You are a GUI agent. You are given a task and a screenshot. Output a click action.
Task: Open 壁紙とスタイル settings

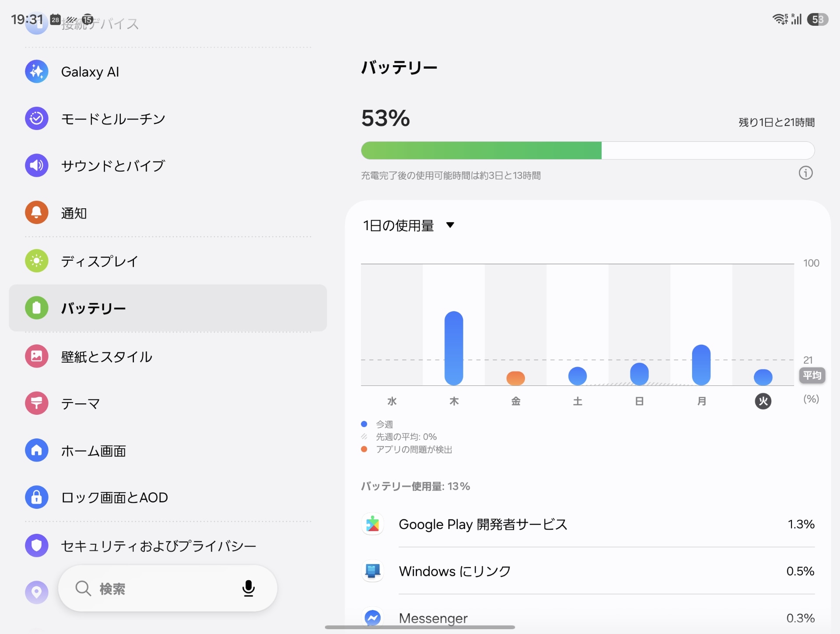[168, 356]
